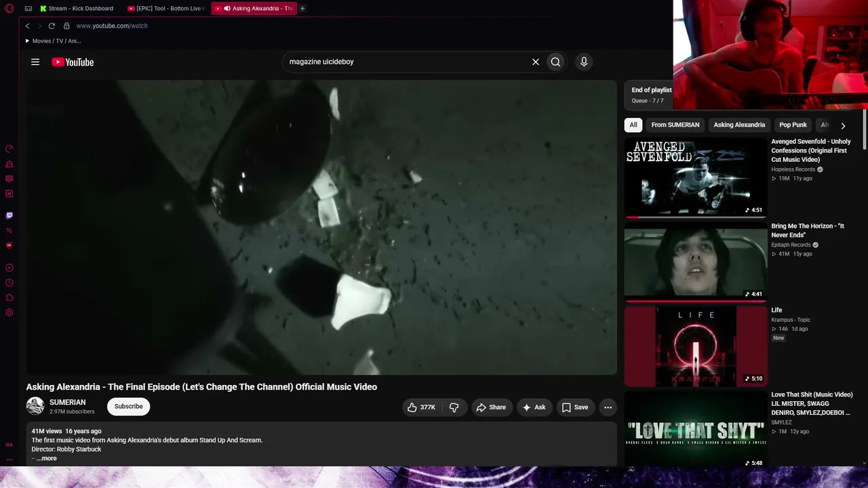Image resolution: width=868 pixels, height=488 pixels.
Task: Open SUMERIAN channel name link
Action: (68, 403)
